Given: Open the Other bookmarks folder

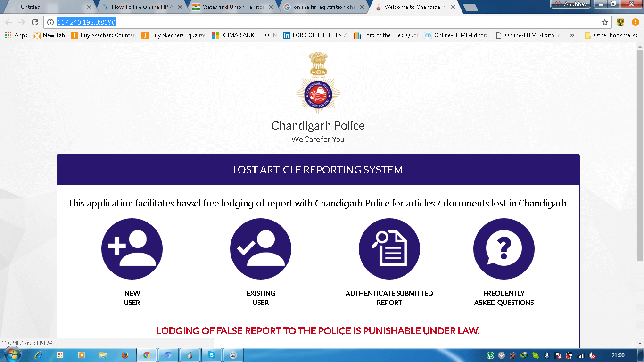Looking at the screenshot, I should pos(611,35).
